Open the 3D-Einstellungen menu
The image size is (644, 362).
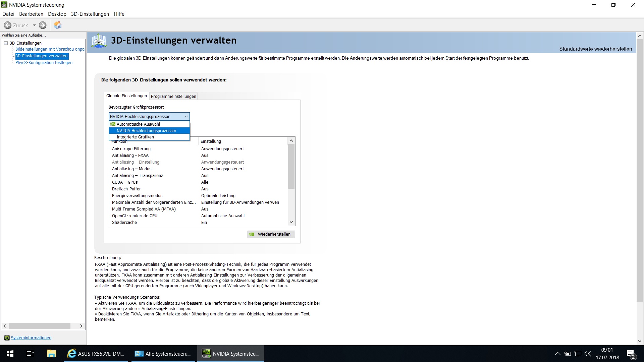tap(90, 14)
